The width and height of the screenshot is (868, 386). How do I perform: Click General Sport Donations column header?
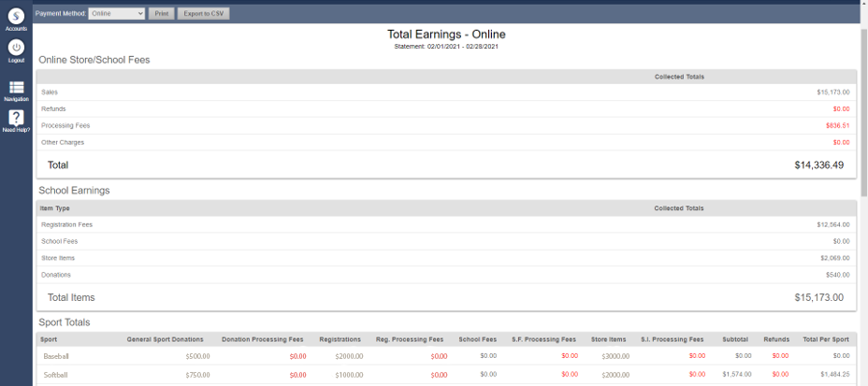165,339
